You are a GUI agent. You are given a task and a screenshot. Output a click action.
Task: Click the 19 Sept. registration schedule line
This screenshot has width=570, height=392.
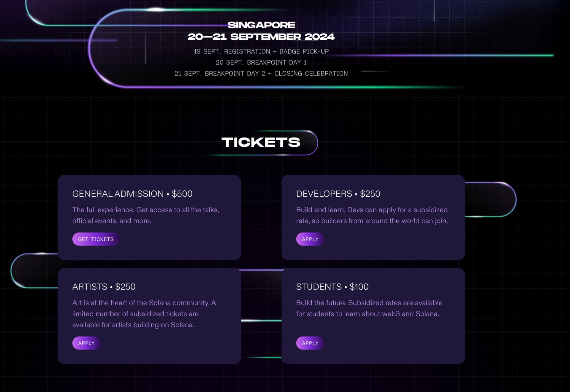click(261, 51)
